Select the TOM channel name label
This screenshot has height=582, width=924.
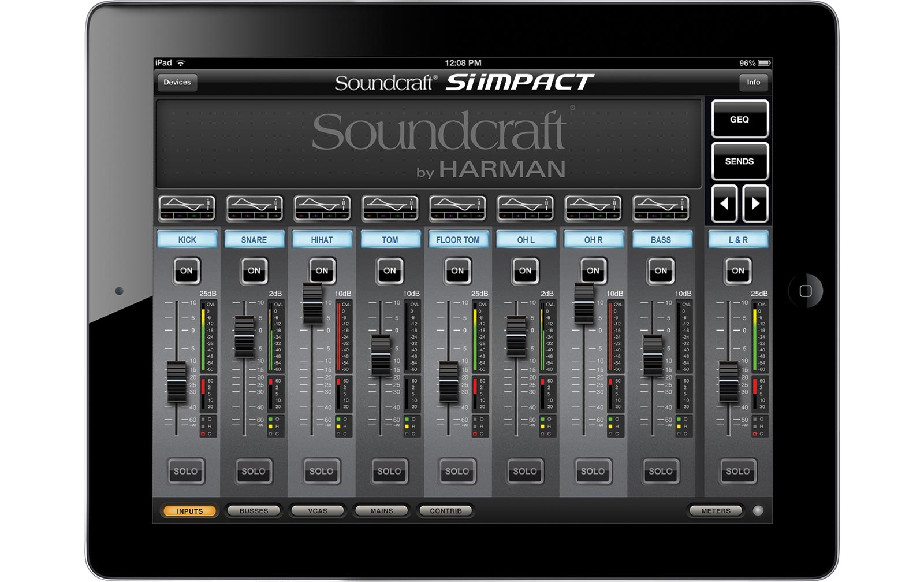pyautogui.click(x=390, y=239)
